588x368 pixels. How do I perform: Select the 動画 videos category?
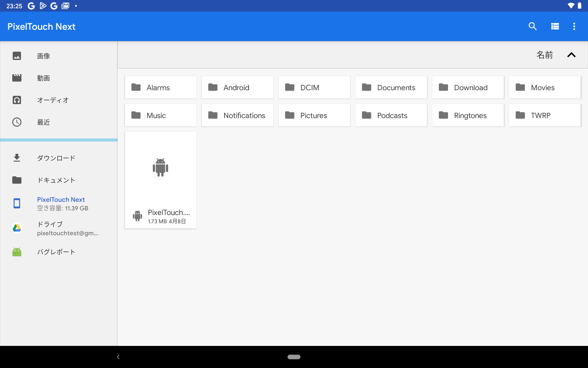click(43, 78)
